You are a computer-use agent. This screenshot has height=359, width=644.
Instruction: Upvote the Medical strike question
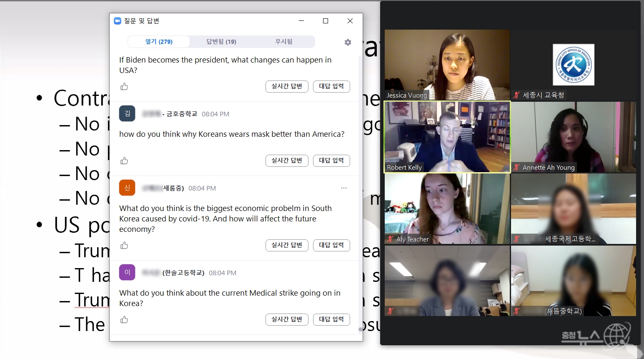tap(124, 319)
